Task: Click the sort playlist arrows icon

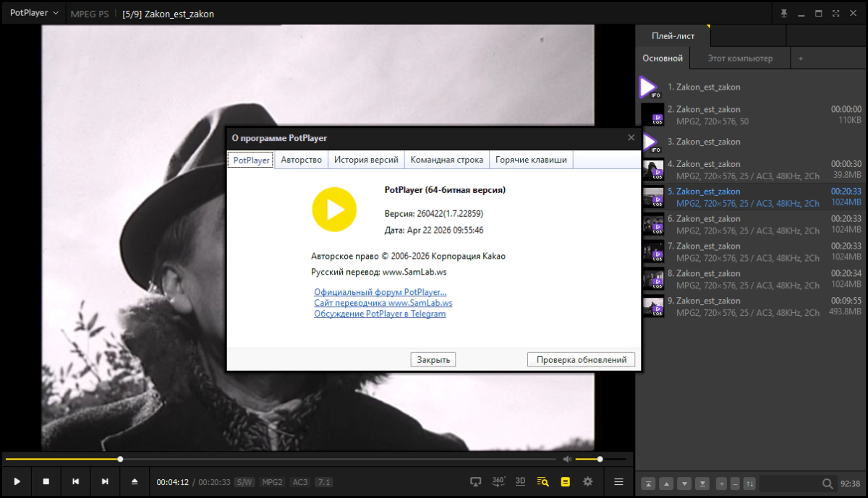Action: (x=749, y=484)
